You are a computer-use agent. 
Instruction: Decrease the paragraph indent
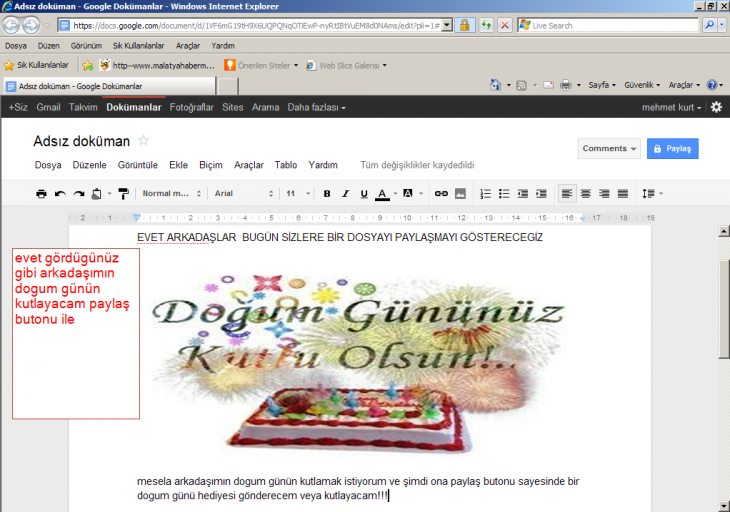[x=523, y=194]
